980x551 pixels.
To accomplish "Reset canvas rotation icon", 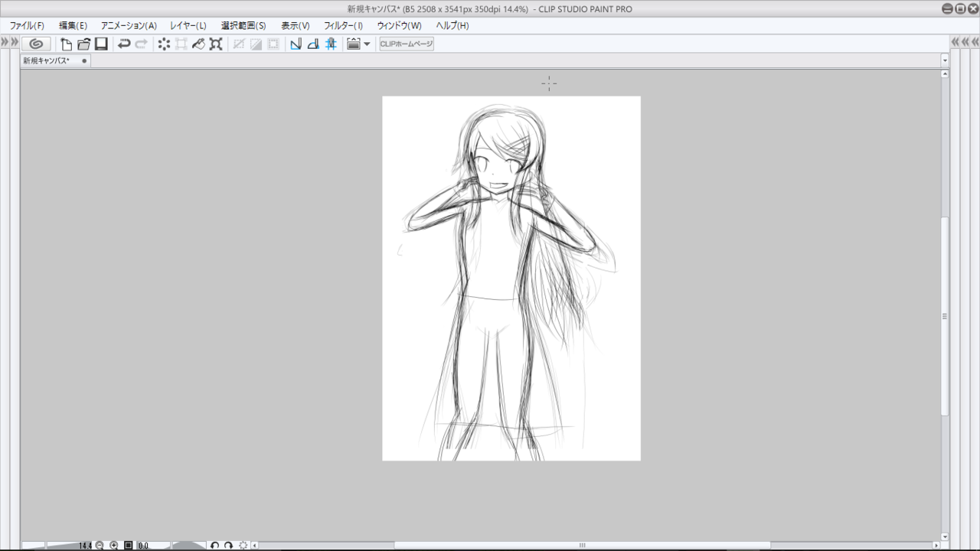I will (x=243, y=545).
